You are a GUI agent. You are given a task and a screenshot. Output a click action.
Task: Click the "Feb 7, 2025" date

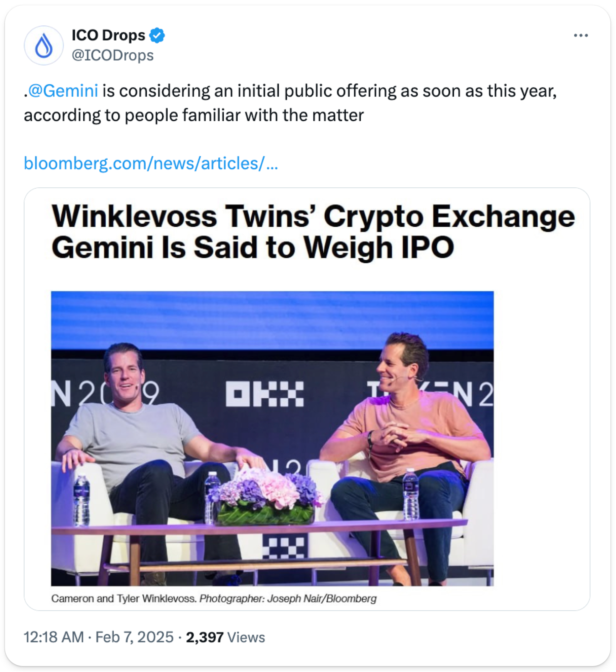tap(134, 637)
